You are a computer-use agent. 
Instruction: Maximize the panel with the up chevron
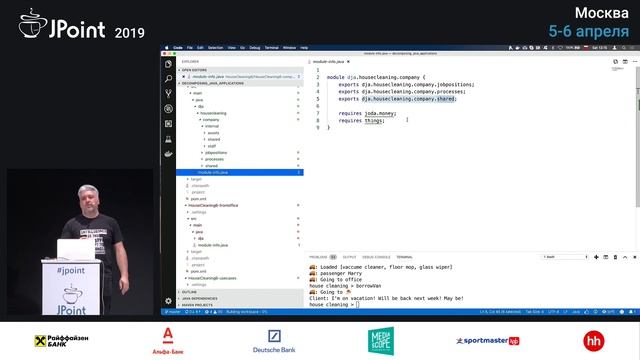625,257
